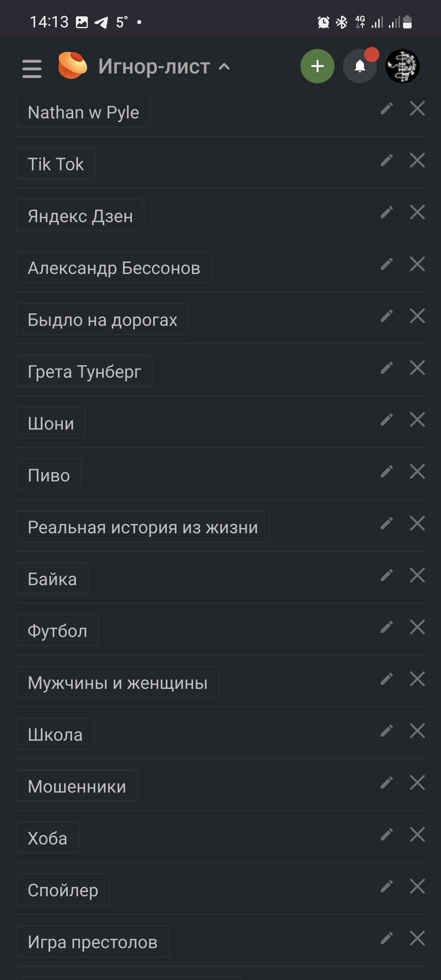
Task: Remove Яндекс Дзен from ignore list
Action: point(417,212)
